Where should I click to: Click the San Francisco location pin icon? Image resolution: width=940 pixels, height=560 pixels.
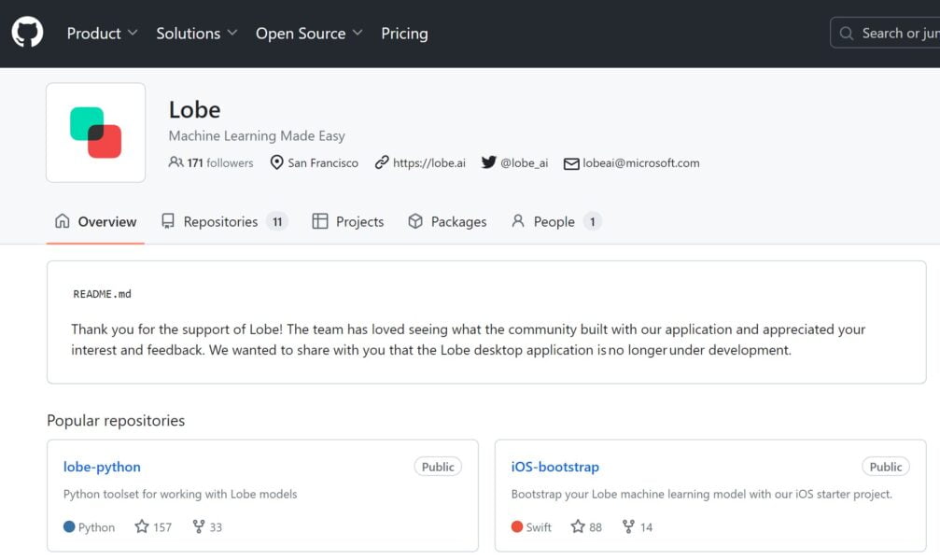tap(276, 162)
